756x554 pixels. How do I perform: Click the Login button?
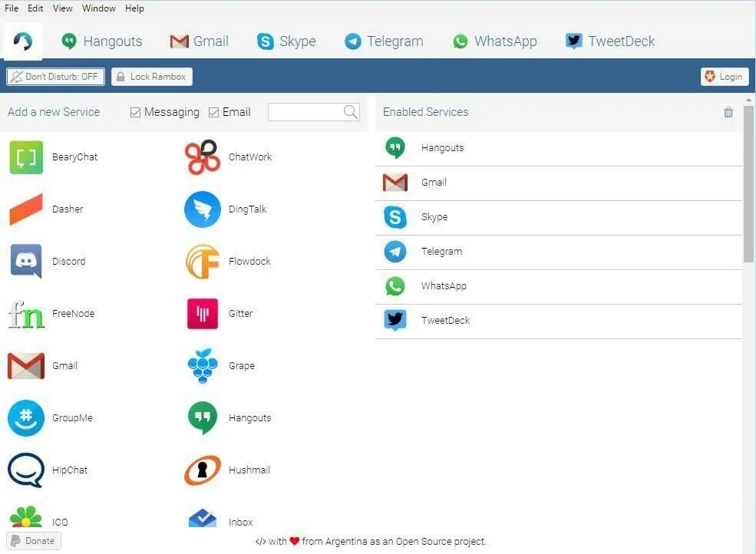725,77
